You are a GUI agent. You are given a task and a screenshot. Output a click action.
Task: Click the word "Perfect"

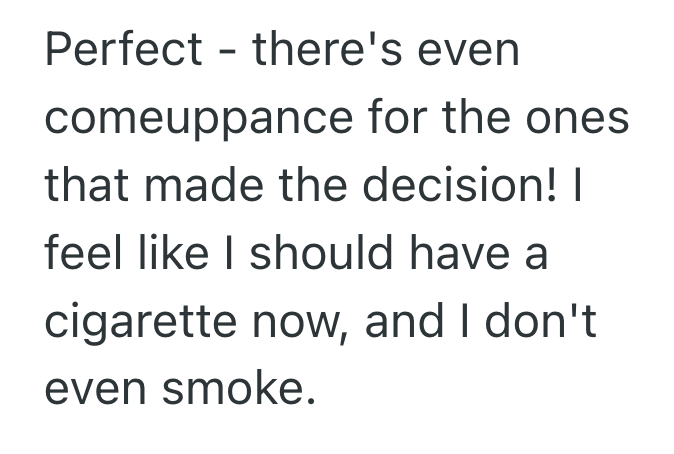(124, 51)
